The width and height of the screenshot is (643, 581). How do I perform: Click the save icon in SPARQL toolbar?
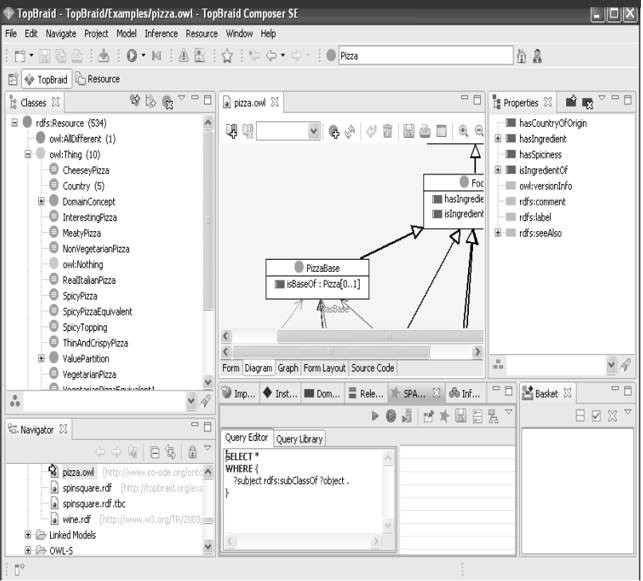(460, 416)
